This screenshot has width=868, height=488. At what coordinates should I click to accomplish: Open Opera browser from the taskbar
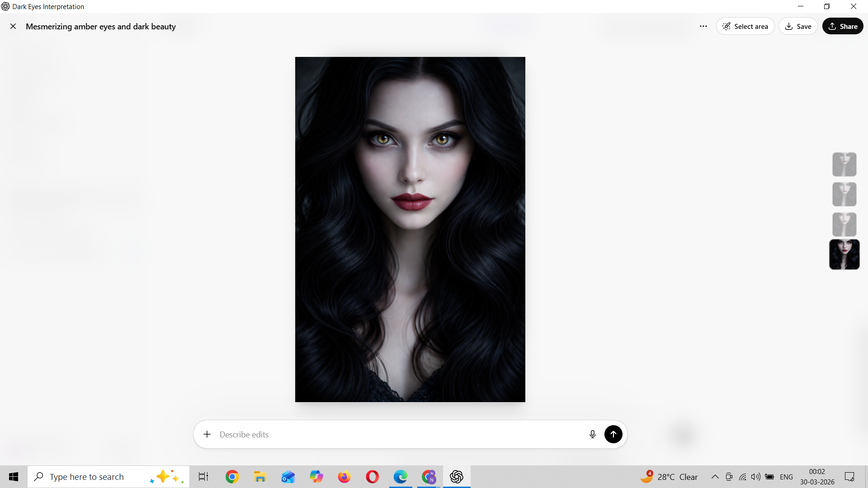pyautogui.click(x=372, y=477)
